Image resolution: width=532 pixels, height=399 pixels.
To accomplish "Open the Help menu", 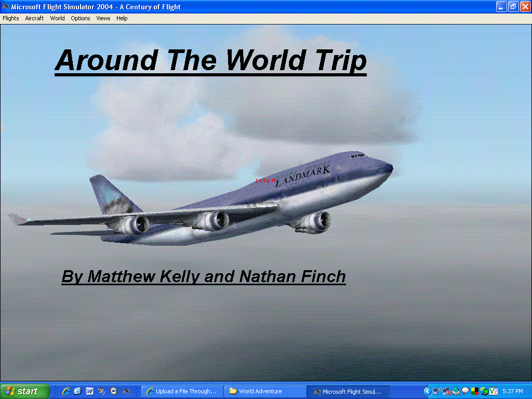I will point(122,18).
